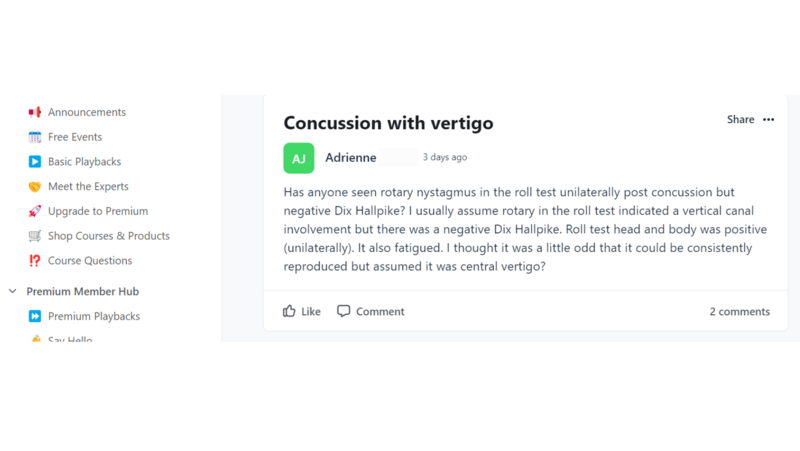Click the Meet the Experts handshake icon
This screenshot has width=800, height=451.
[35, 187]
